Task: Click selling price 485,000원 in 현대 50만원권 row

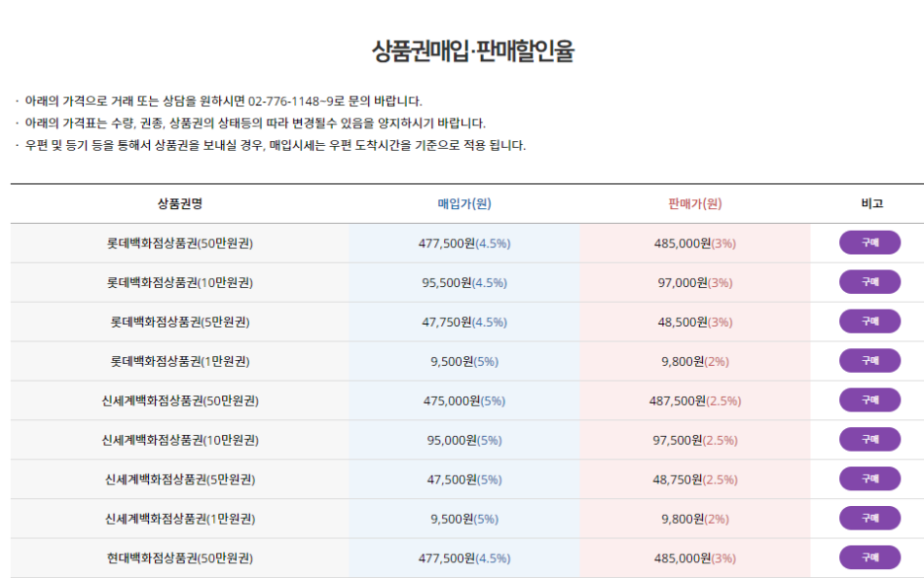Action: tap(695, 558)
